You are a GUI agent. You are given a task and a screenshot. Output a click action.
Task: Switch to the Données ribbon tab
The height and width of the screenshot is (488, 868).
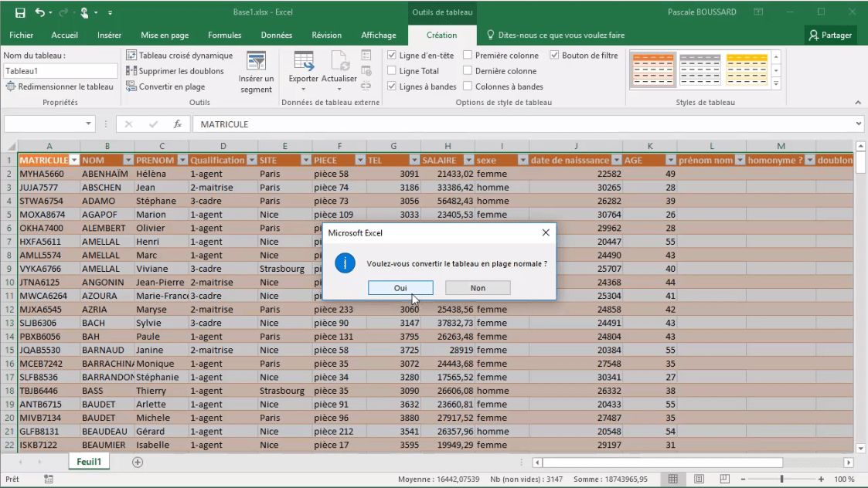pyautogui.click(x=276, y=35)
